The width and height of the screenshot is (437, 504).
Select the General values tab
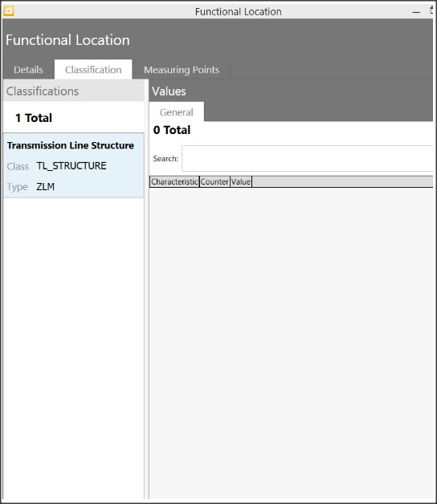177,112
